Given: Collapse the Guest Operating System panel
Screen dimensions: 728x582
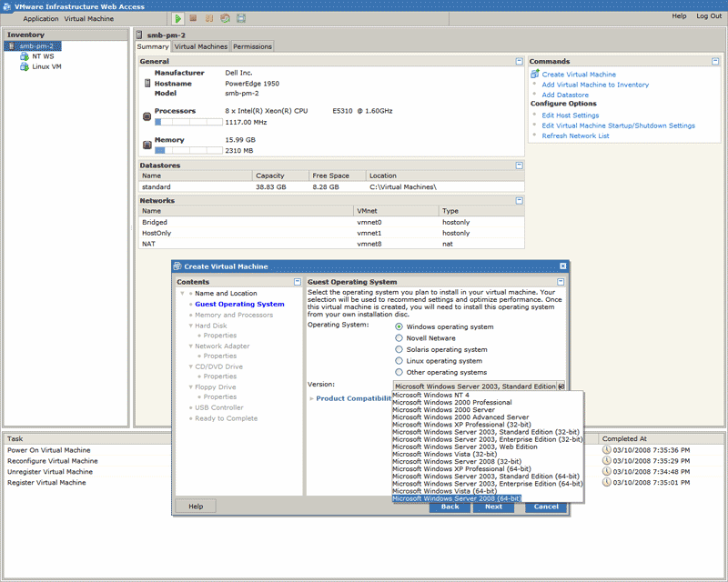Looking at the screenshot, I should (x=561, y=282).
